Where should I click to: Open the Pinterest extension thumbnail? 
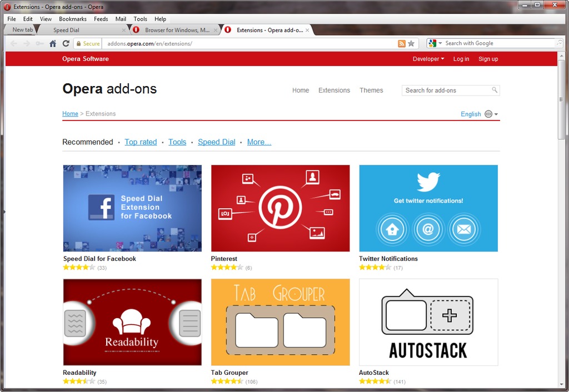[281, 208]
